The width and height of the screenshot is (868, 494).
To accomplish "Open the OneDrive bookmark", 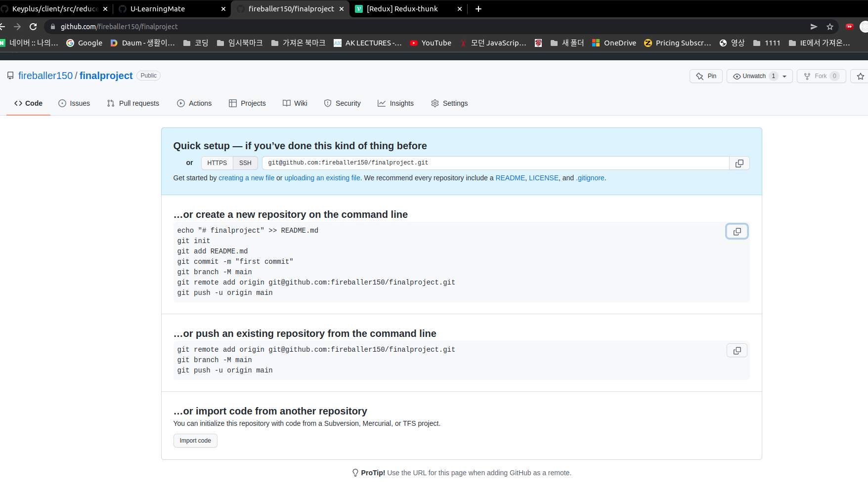I will [x=614, y=43].
